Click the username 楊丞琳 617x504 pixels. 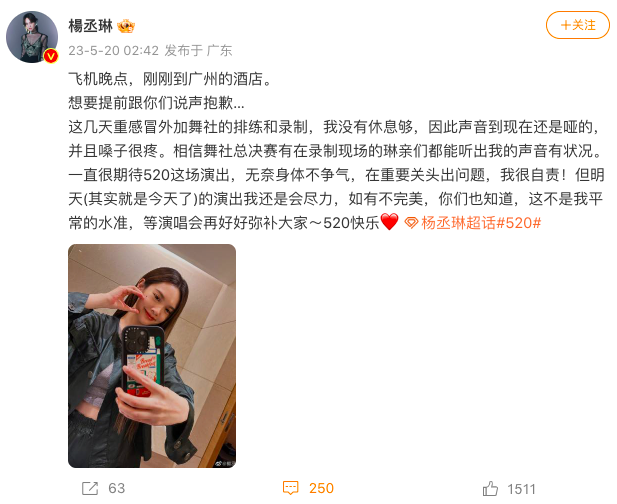[x=91, y=26]
